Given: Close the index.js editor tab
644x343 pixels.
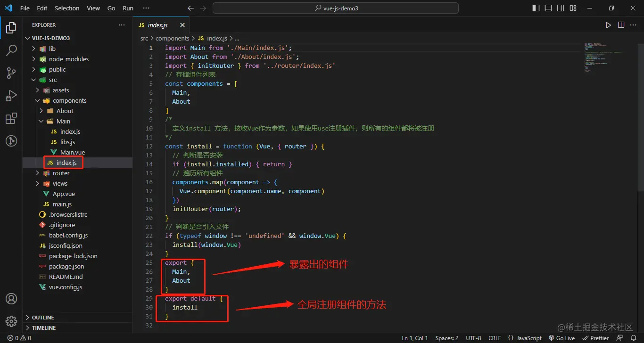Looking at the screenshot, I should (182, 25).
